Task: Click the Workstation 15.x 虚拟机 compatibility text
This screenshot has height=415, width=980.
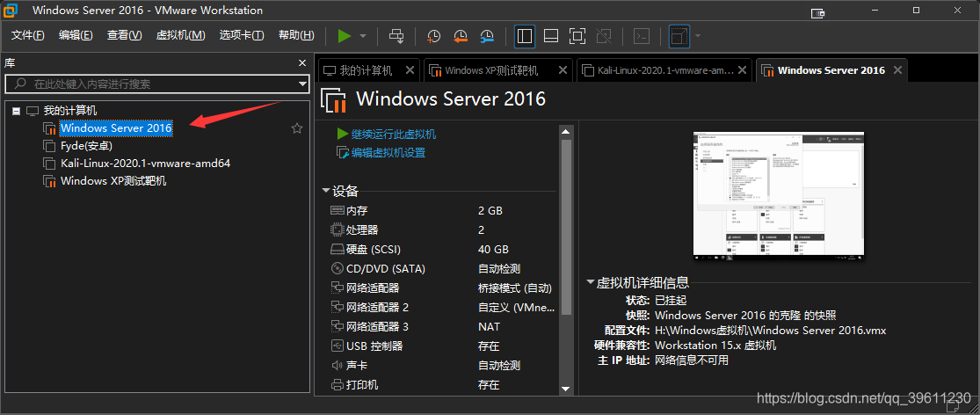Action: tap(715, 346)
